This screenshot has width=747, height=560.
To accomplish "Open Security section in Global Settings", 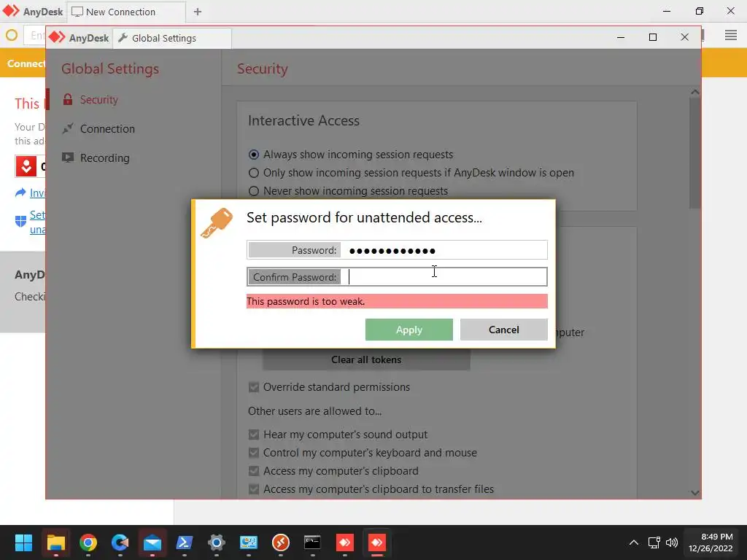I will pos(98,99).
